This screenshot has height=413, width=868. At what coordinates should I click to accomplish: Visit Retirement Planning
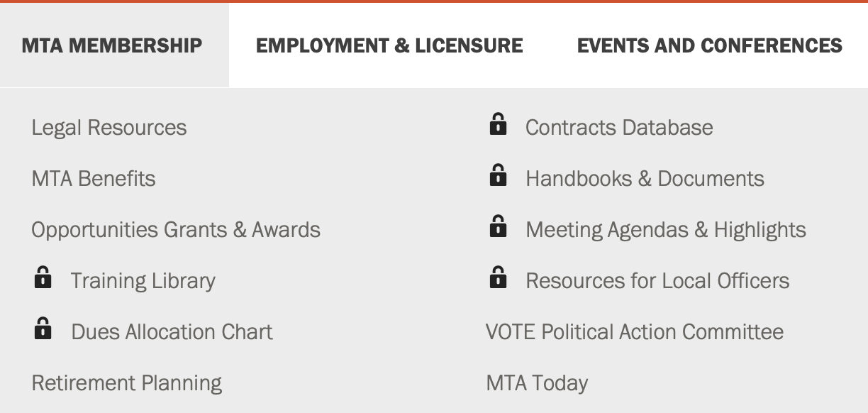[127, 383]
